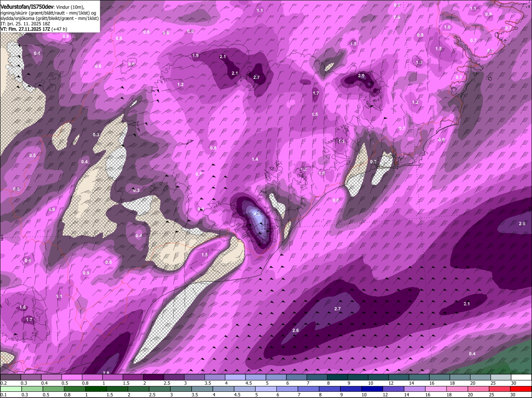Pick top-row legend swatch between 20 and 25
This screenshot has width=532, height=398.
(481, 377)
